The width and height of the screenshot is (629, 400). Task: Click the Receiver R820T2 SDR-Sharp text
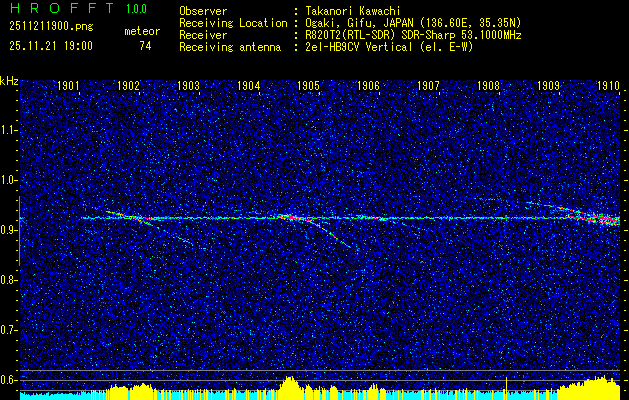pyautogui.click(x=413, y=35)
